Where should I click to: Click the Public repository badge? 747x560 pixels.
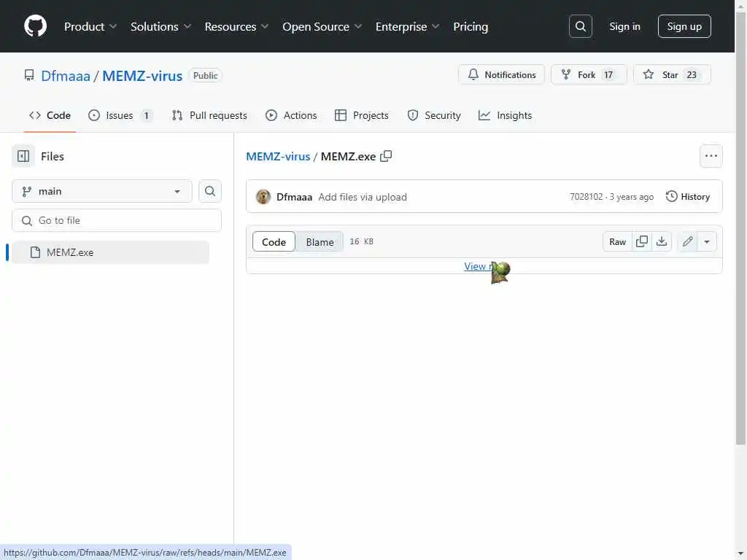pos(205,76)
